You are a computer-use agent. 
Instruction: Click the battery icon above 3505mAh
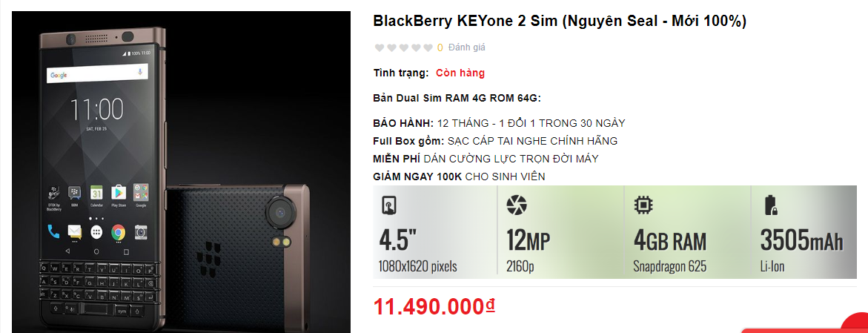tap(769, 205)
